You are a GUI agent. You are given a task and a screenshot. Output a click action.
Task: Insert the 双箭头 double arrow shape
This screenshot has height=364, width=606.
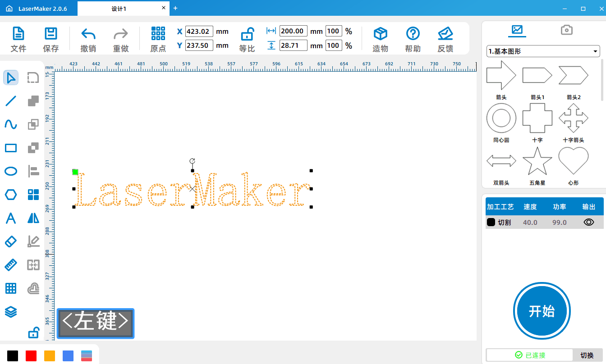[x=501, y=161]
